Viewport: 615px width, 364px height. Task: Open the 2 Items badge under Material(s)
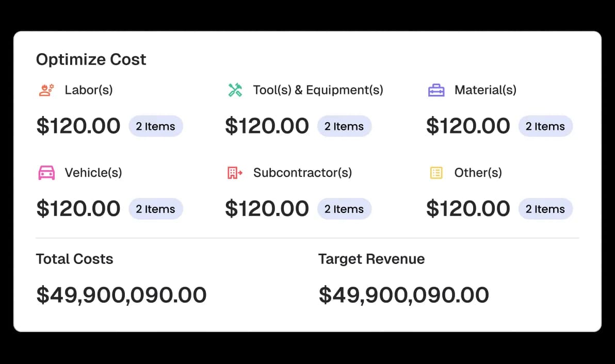[545, 126]
